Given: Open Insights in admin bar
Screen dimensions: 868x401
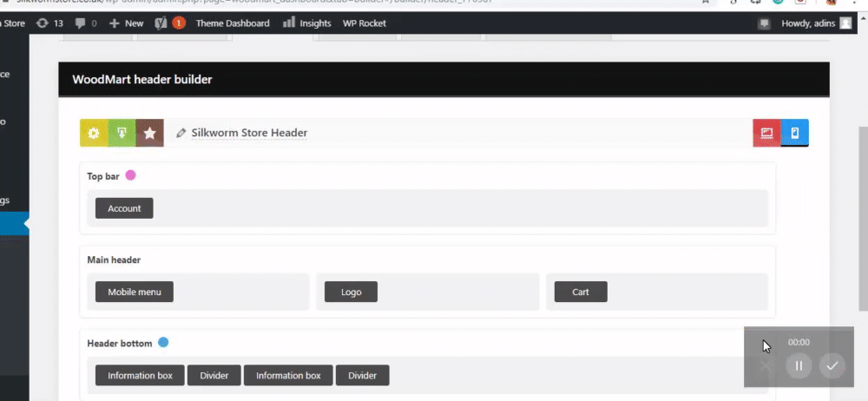Looking at the screenshot, I should [x=307, y=23].
